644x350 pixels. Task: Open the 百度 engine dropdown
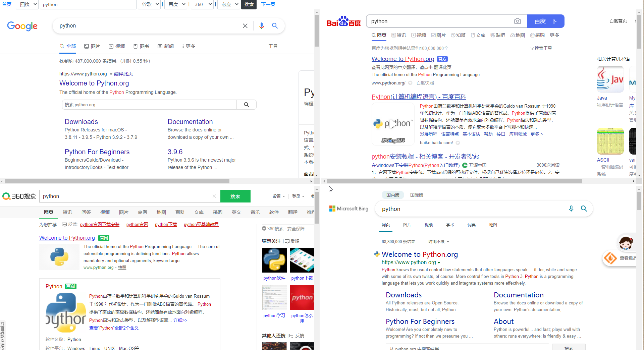click(176, 4)
